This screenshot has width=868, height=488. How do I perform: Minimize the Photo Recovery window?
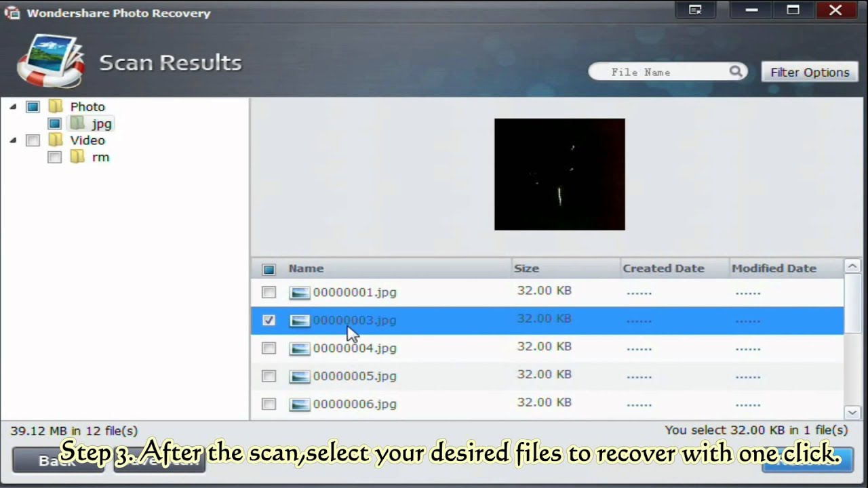[x=751, y=9]
